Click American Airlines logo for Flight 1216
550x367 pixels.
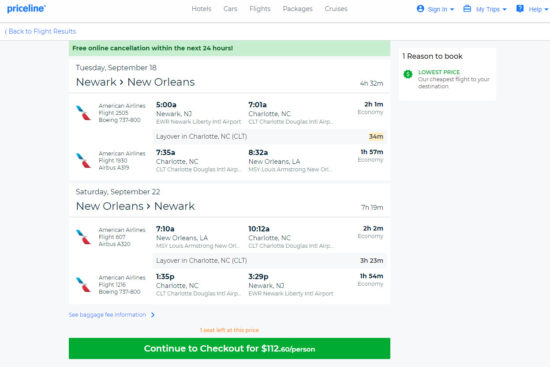click(83, 285)
